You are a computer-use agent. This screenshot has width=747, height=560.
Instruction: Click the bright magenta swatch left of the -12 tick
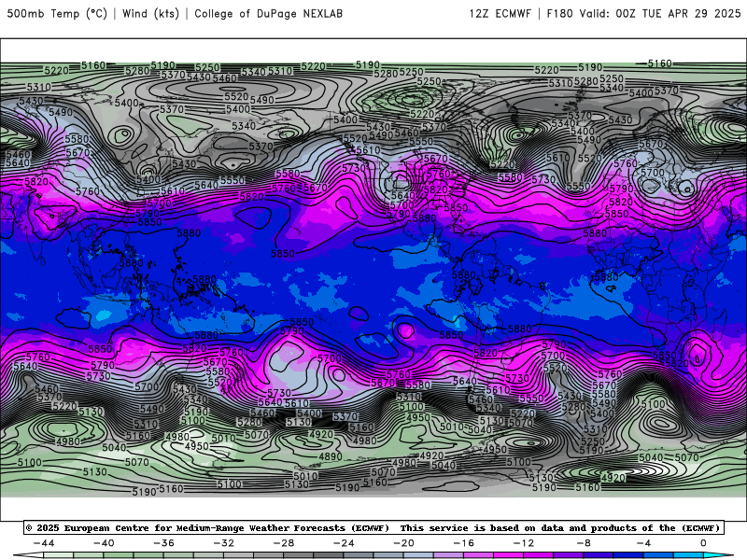[508, 555]
